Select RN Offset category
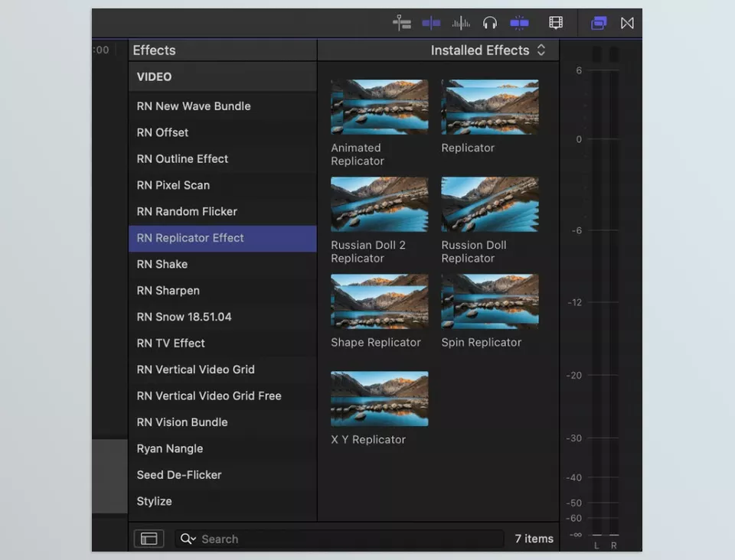The height and width of the screenshot is (560, 735). (x=223, y=132)
